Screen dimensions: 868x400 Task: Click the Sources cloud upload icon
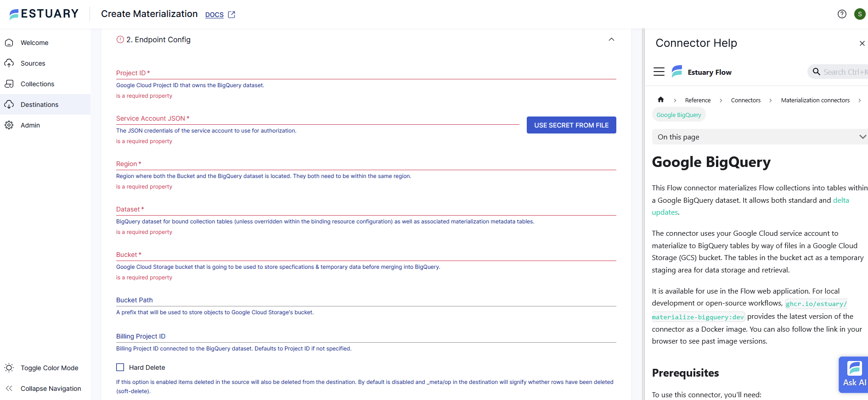tap(9, 63)
